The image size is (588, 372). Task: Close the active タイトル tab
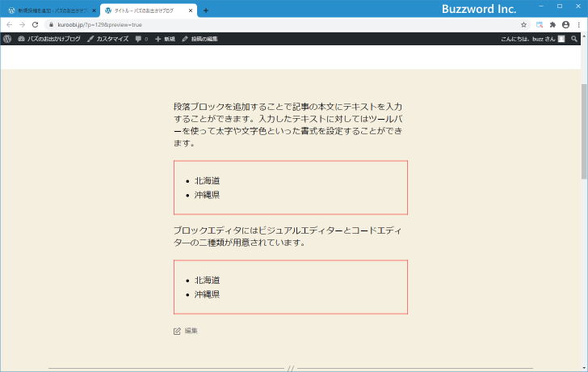pos(191,11)
